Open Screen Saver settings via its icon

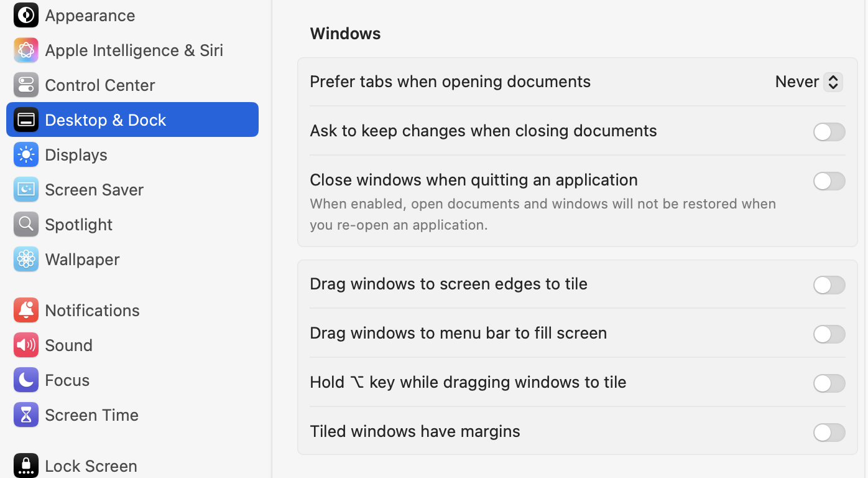tap(25, 189)
